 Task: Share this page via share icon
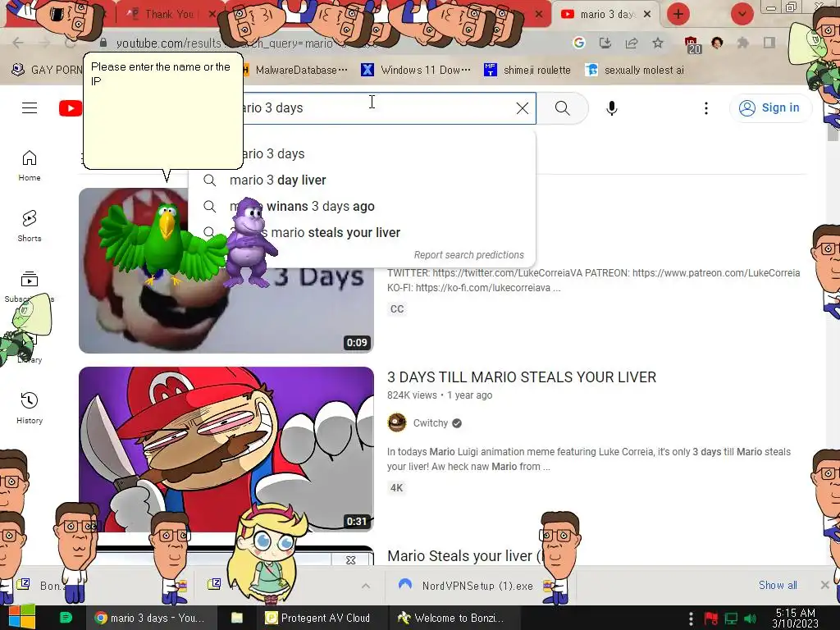coord(632,43)
